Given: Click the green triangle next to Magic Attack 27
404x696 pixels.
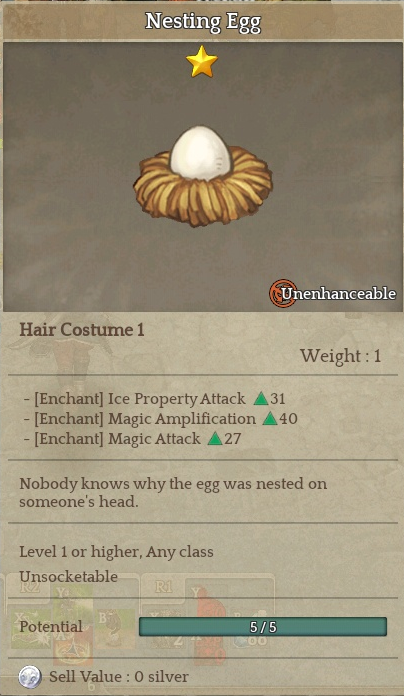Looking at the screenshot, I should click(215, 439).
